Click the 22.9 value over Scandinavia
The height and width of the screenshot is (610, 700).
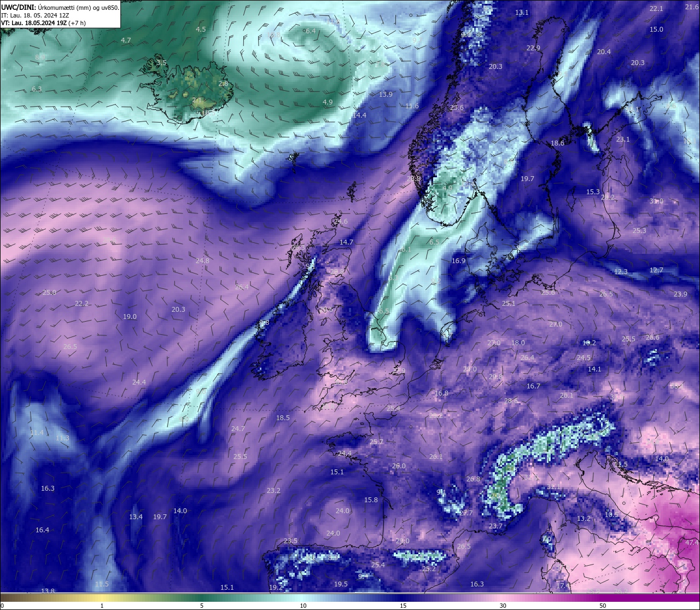pyautogui.click(x=533, y=48)
